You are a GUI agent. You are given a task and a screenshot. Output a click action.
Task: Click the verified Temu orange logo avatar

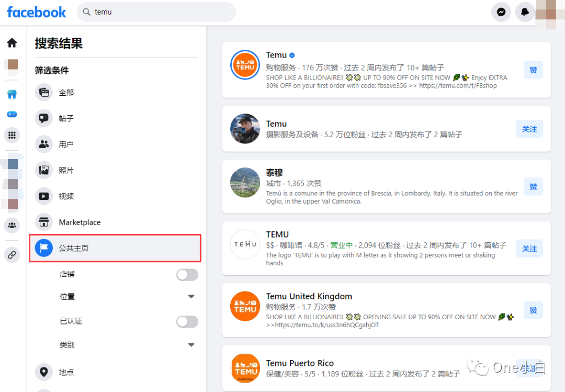[x=245, y=65]
